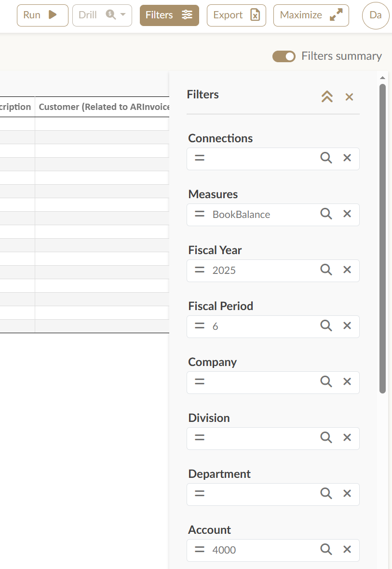Open Division operator equals selector
Image resolution: width=392 pixels, height=569 pixels.
[200, 437]
